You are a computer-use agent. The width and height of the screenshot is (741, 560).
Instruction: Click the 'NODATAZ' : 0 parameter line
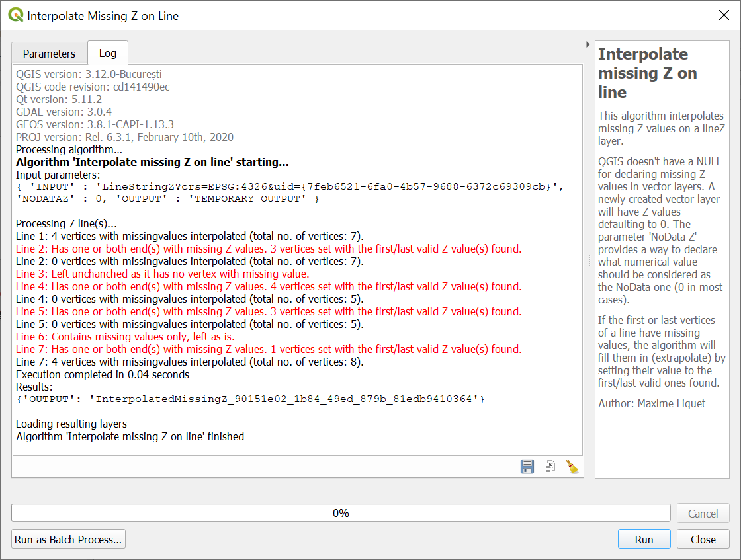pyautogui.click(x=167, y=199)
